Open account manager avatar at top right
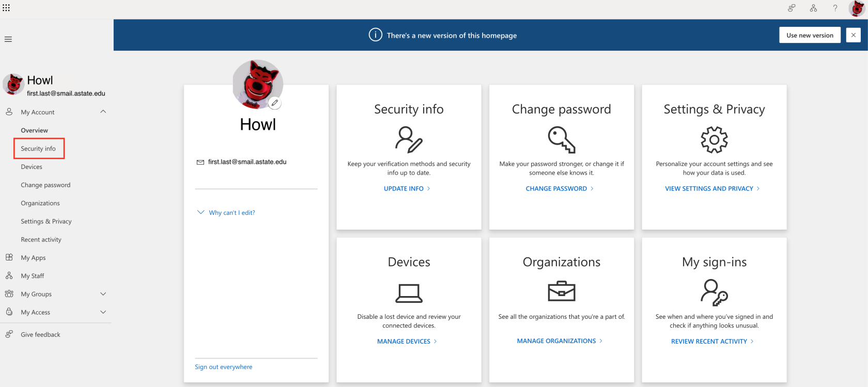868x387 pixels. (857, 8)
